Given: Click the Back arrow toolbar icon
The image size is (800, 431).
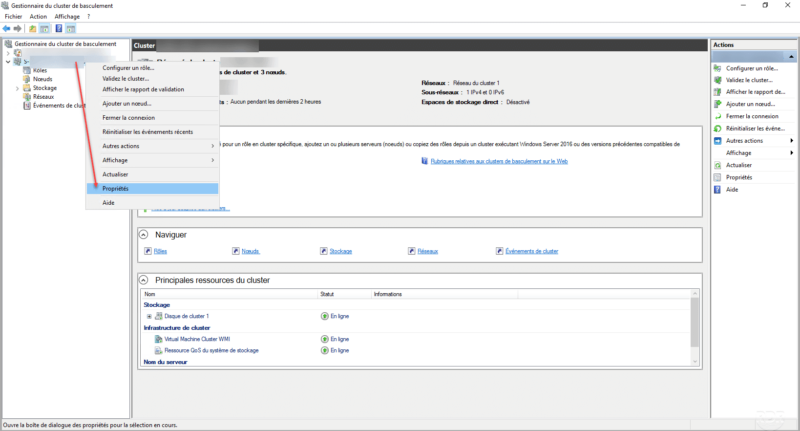Looking at the screenshot, I should [x=7, y=29].
